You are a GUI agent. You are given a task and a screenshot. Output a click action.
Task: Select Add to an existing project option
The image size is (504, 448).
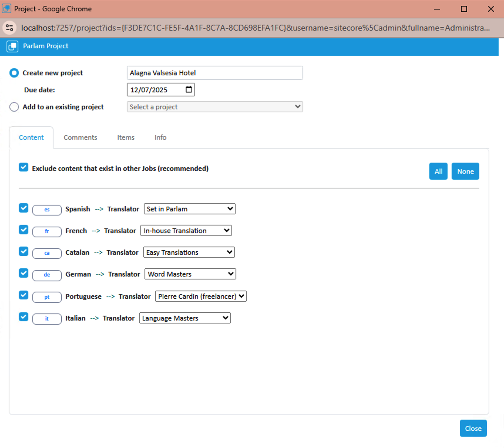(x=14, y=107)
